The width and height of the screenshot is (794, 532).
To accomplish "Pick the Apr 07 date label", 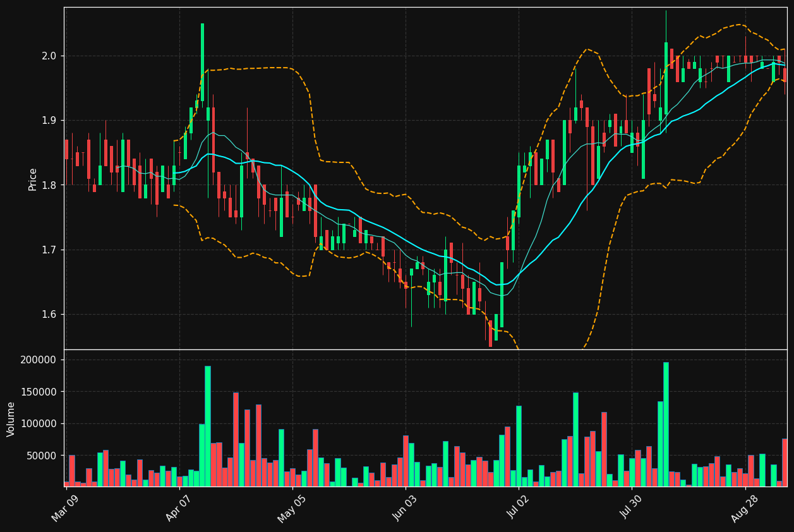I will tap(179, 507).
